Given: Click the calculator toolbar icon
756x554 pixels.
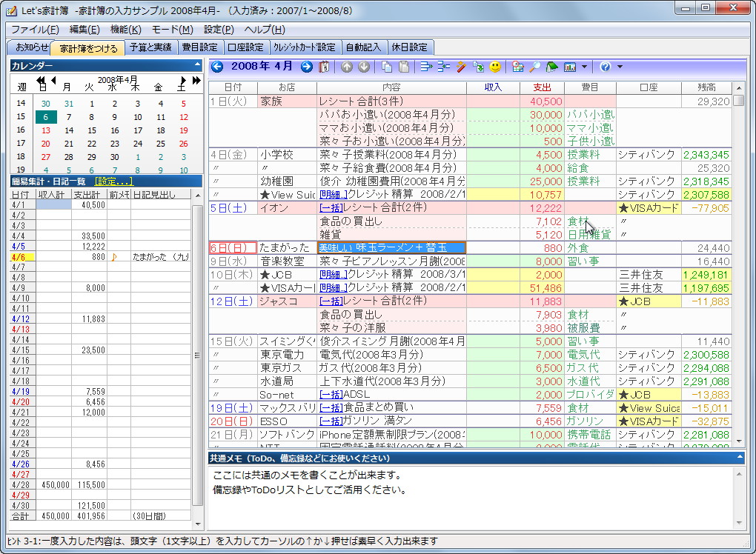Looking at the screenshot, I should click(518, 67).
